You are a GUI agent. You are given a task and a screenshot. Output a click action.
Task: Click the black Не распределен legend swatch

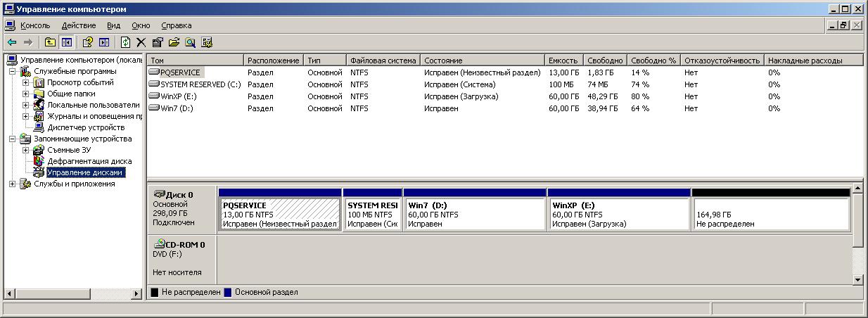(x=154, y=292)
